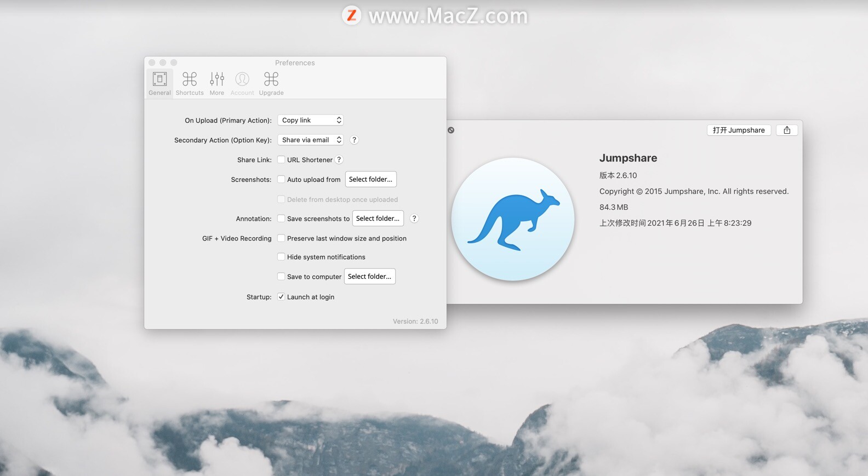Close the Jumpshare info panel
Screen dimensions: 868x476
click(451, 130)
